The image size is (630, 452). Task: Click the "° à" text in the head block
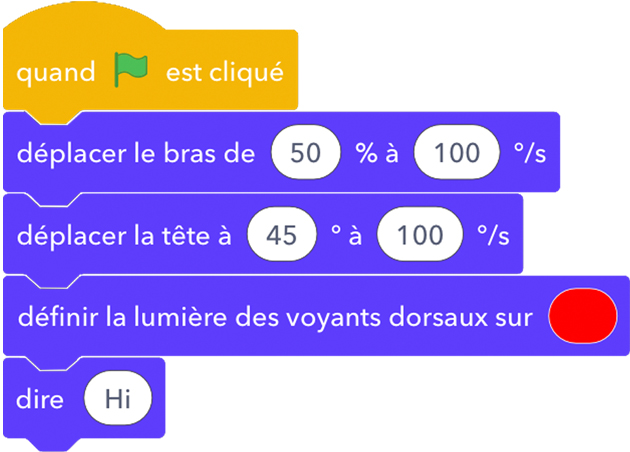[x=346, y=236]
